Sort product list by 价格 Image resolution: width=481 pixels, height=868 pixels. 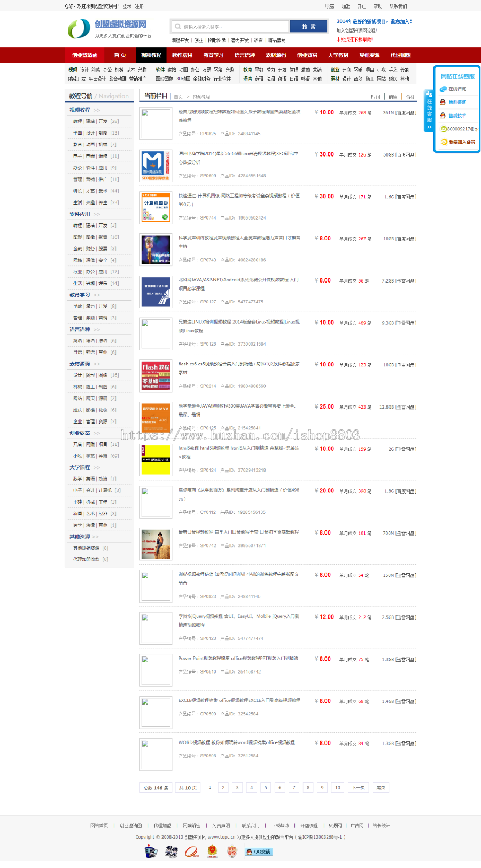click(x=410, y=97)
